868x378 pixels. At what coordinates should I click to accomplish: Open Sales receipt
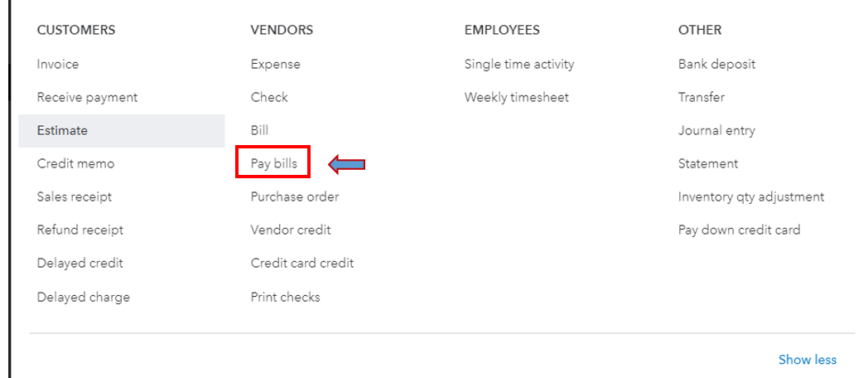(x=74, y=196)
